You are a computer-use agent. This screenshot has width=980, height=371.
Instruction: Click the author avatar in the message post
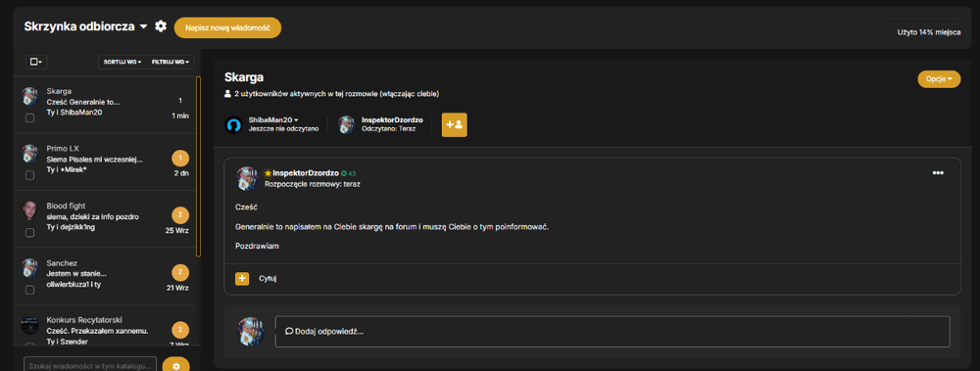248,178
